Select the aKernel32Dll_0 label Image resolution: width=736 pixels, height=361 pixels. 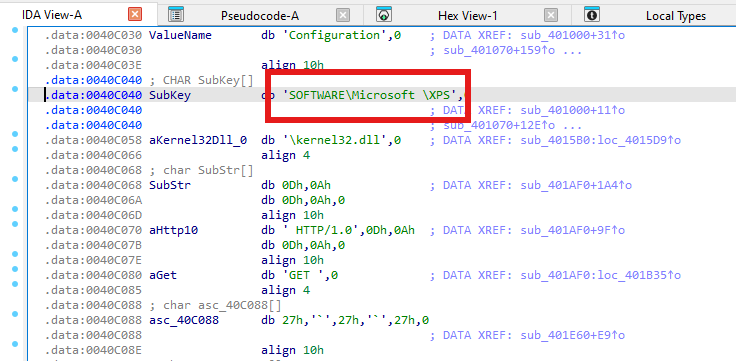pos(198,140)
